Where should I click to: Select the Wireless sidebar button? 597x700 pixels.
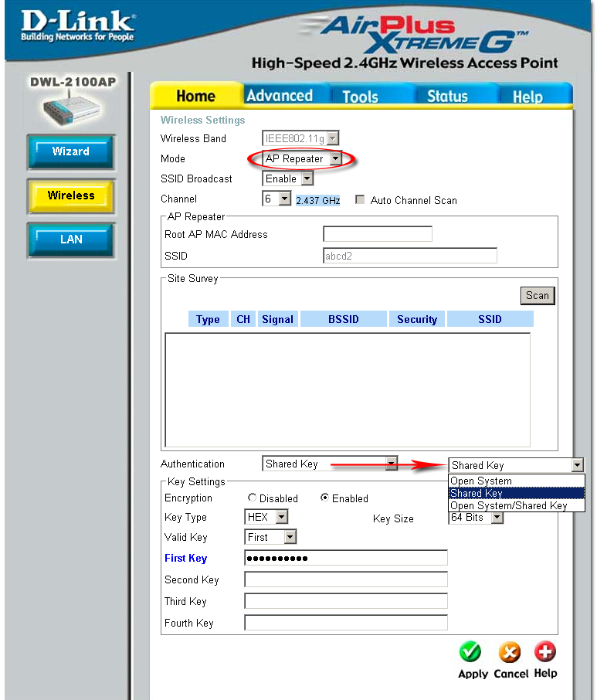pyautogui.click(x=71, y=195)
